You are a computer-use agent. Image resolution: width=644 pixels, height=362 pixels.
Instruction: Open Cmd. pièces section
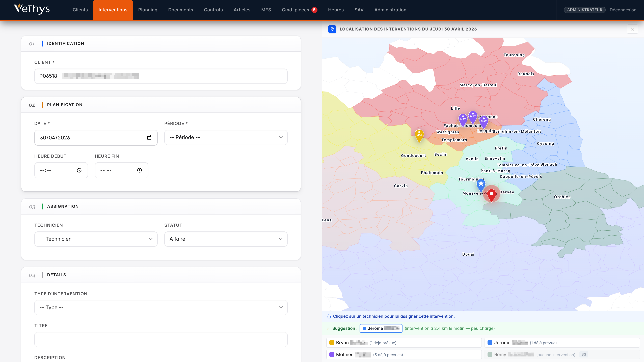click(295, 10)
